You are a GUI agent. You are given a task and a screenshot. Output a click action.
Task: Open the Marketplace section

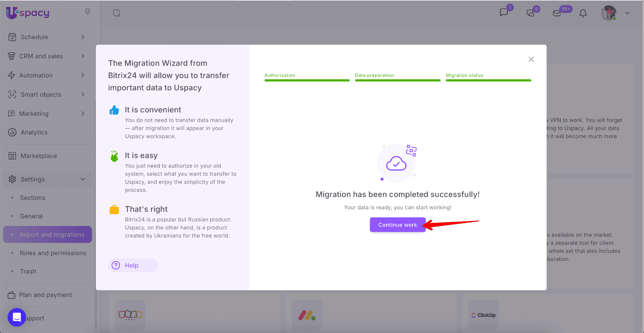point(39,156)
